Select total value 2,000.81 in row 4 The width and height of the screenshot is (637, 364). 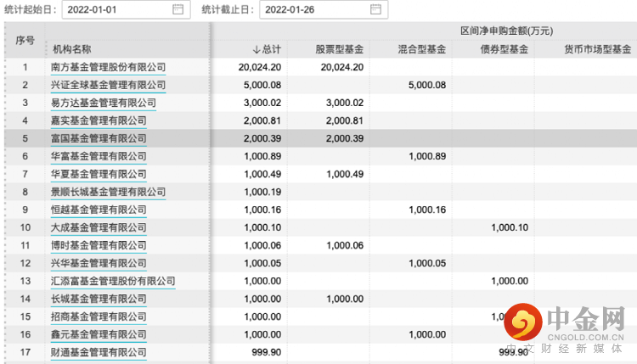point(262,121)
